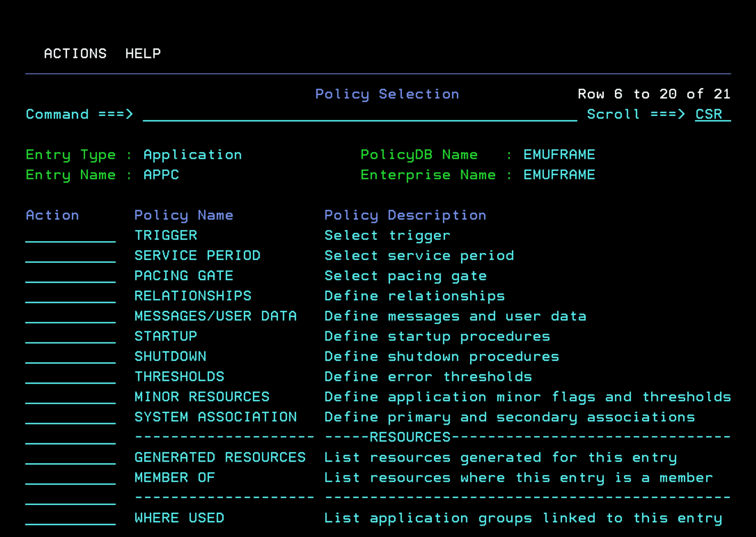Click the Policy Selection panel title
Image resolution: width=756 pixels, height=537 pixels.
tap(387, 94)
